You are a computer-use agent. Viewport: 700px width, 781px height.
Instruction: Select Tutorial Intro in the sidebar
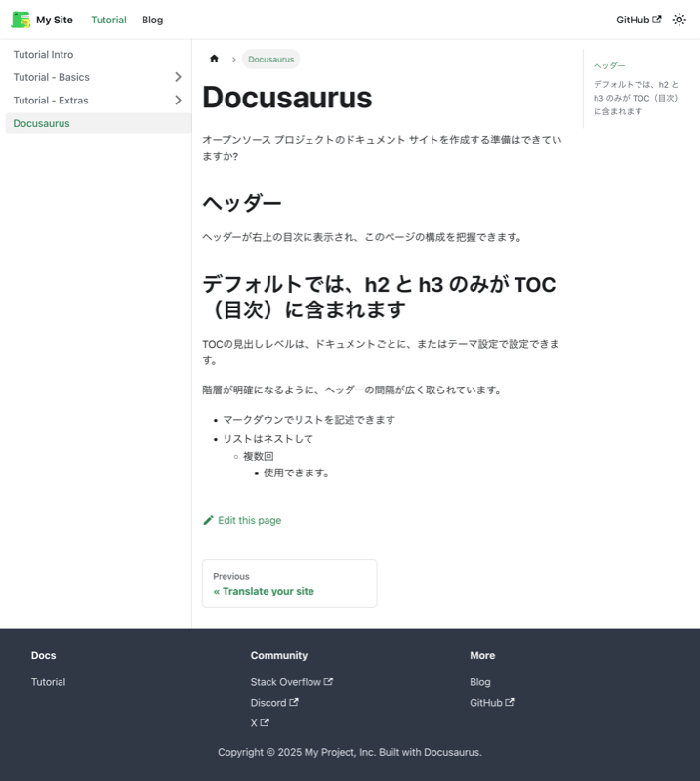[99, 55]
